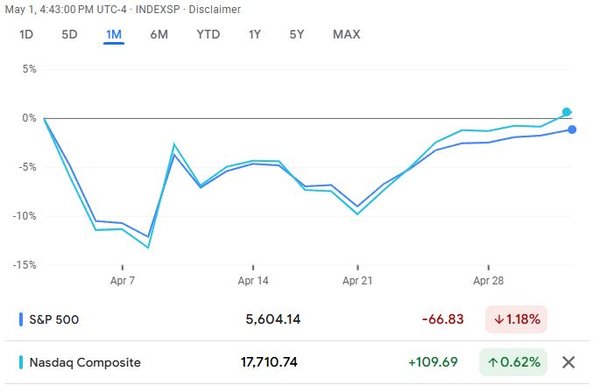
Task: Remove Nasdaq Composite comparison with X icon
Action: click(568, 362)
